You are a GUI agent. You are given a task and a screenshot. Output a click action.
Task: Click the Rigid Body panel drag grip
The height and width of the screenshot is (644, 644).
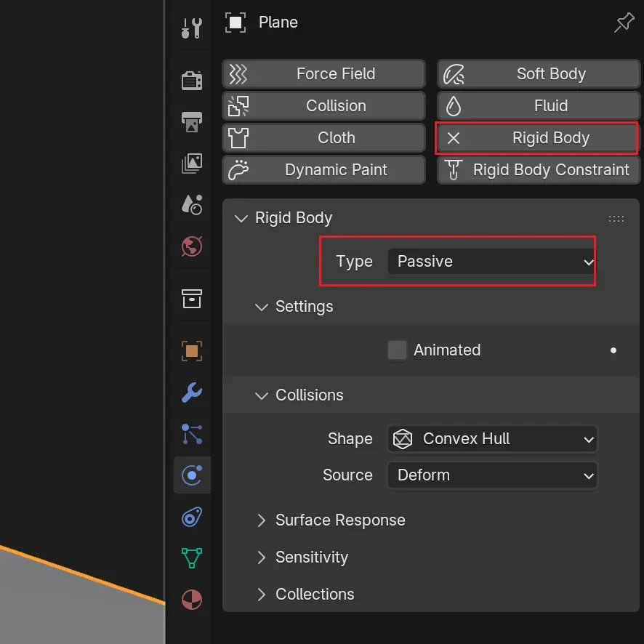click(x=616, y=219)
